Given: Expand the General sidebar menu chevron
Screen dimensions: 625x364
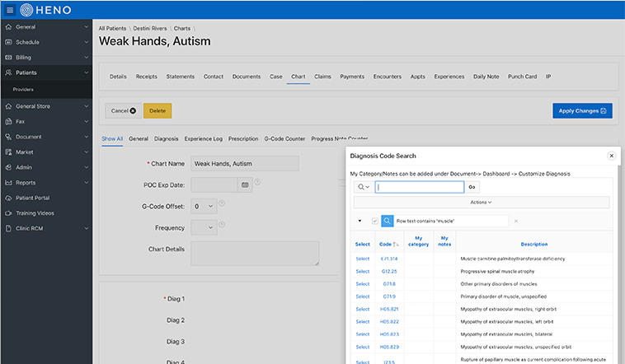Looking at the screenshot, I should pos(87,26).
